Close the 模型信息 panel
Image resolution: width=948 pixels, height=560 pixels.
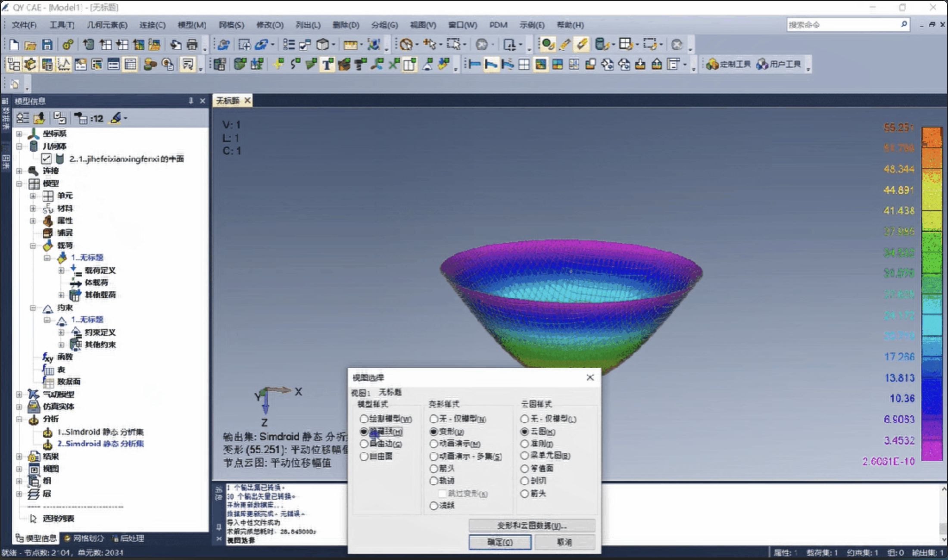[x=203, y=101]
